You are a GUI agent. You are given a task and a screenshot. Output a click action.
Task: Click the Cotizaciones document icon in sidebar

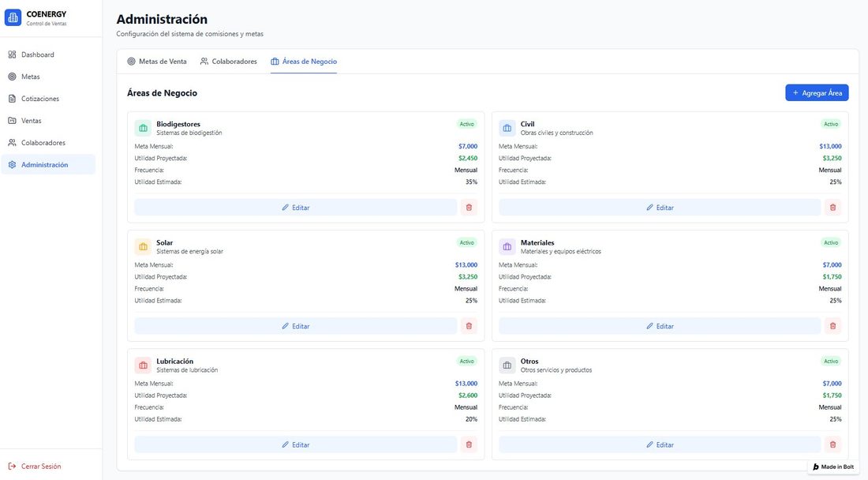coord(12,99)
